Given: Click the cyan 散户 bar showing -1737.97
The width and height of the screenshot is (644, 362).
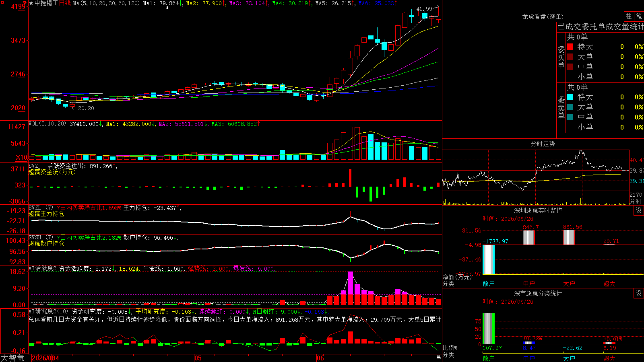Looking at the screenshot, I should coord(489,259).
